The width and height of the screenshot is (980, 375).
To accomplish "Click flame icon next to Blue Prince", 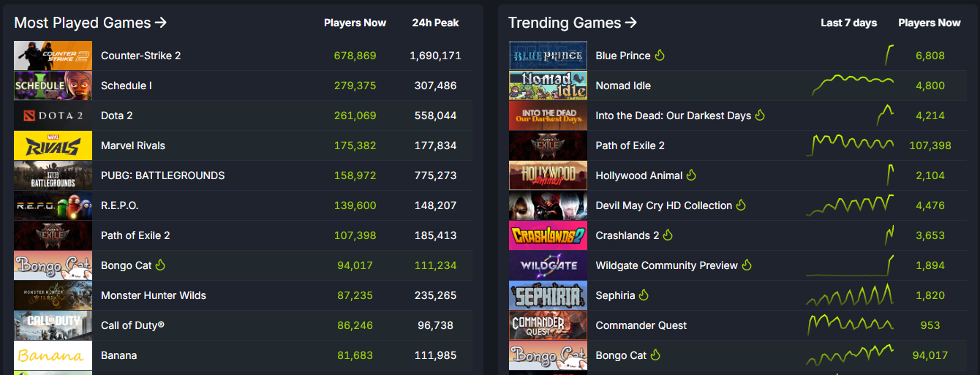I will click(660, 55).
